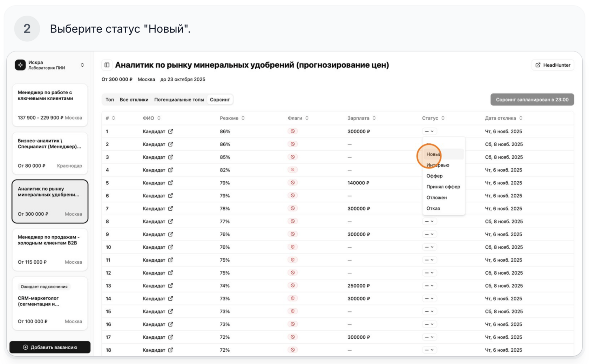Image resolution: width=589 pixels, height=364 pixels.
Task: Expand the Искра workspace switcher
Action: click(x=82, y=65)
